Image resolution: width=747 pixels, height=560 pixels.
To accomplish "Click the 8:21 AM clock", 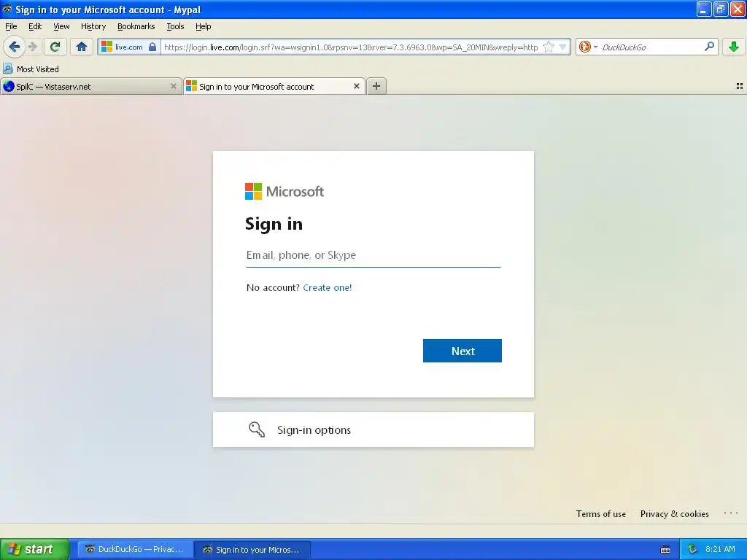I will pyautogui.click(x=720, y=549).
